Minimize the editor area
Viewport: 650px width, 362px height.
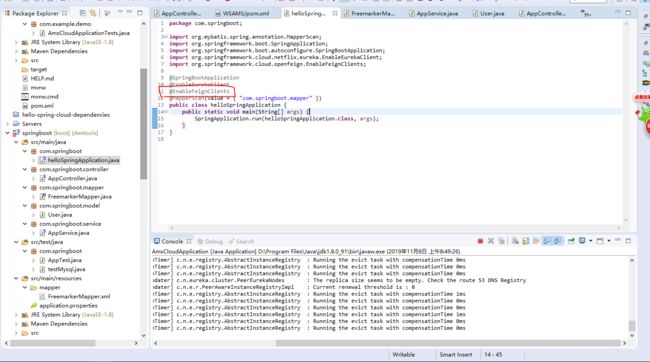click(x=618, y=12)
